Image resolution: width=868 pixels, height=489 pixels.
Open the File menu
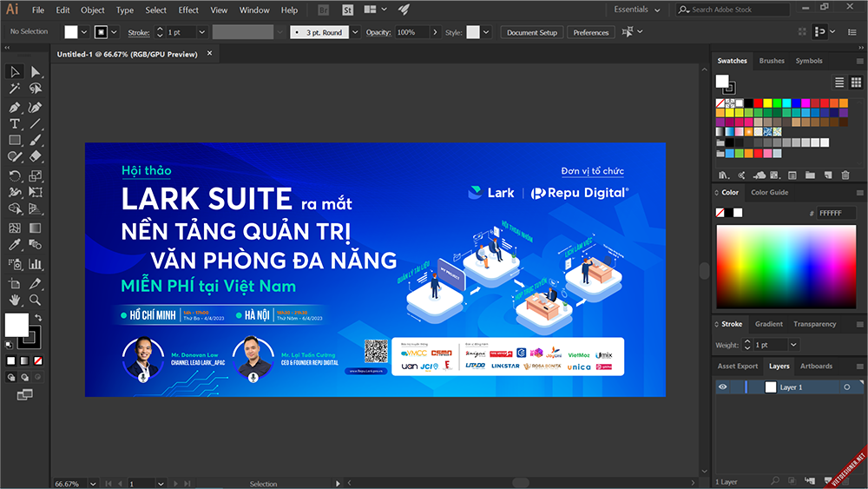38,10
